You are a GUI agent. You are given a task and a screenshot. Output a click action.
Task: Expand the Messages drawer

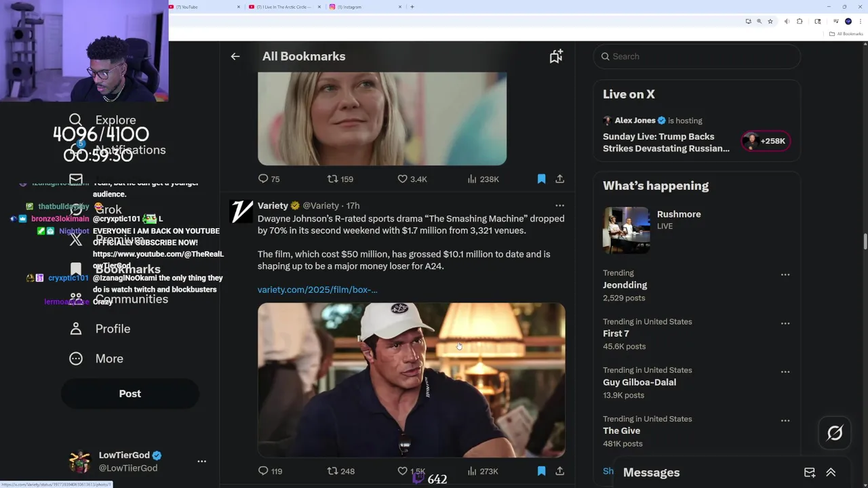click(x=831, y=472)
